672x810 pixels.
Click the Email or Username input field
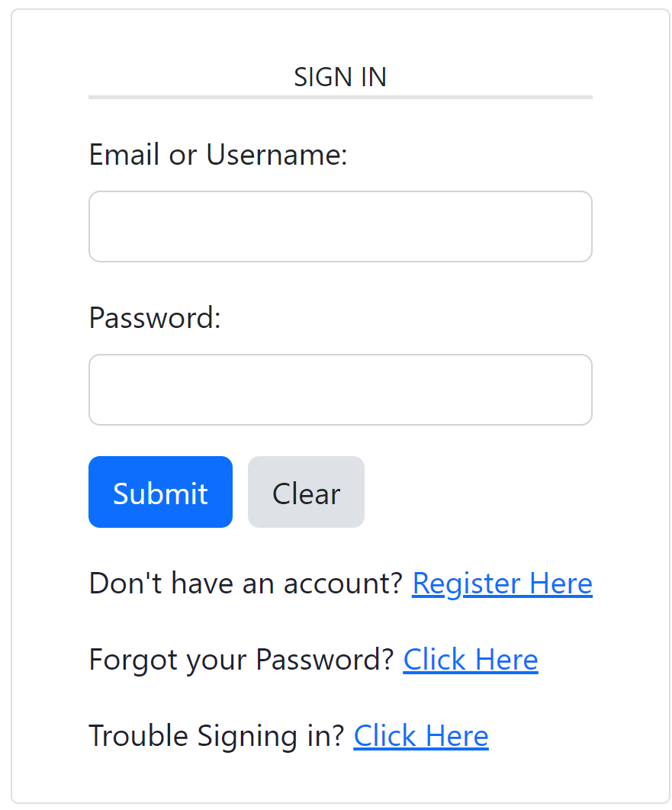[x=340, y=227]
